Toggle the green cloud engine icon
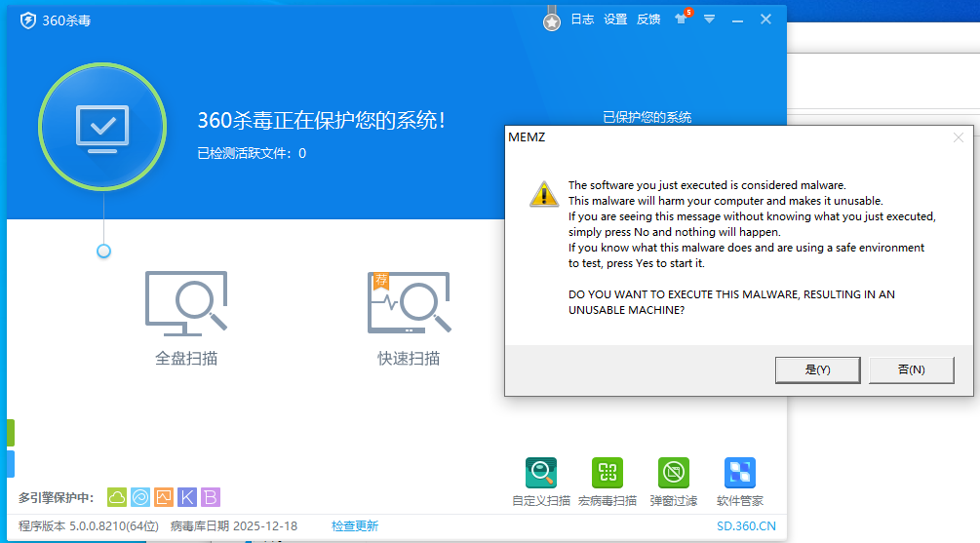980x543 pixels. (x=117, y=497)
